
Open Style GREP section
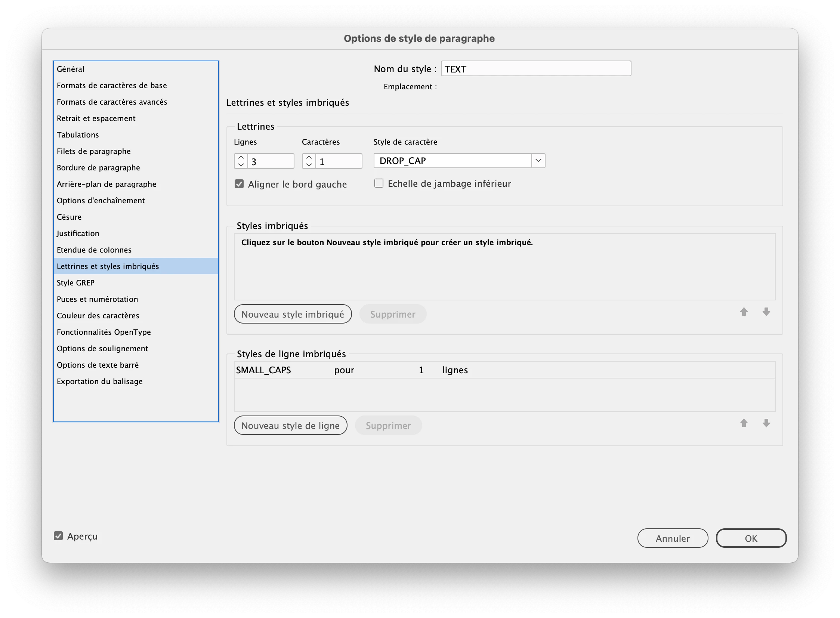pyautogui.click(x=136, y=283)
